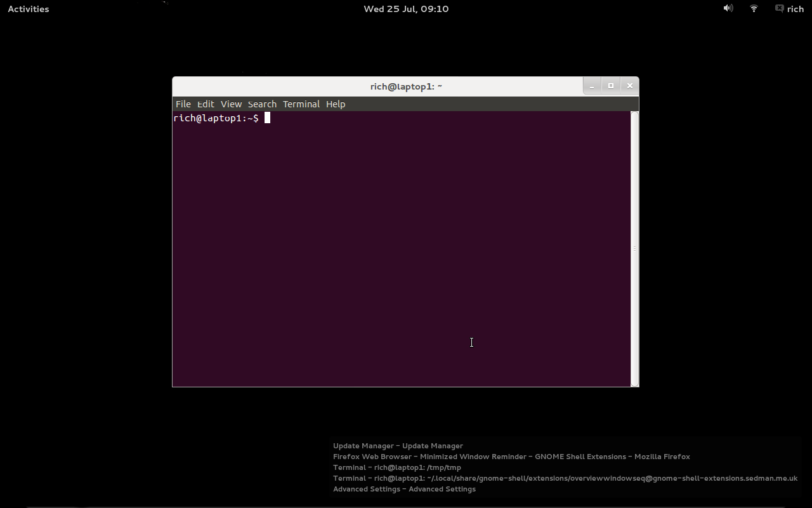Open the Terminal menu in menu bar

[x=301, y=104]
